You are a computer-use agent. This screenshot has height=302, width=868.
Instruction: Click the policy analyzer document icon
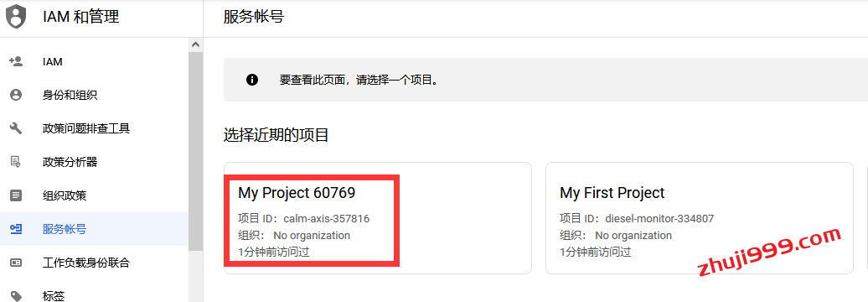(16, 162)
